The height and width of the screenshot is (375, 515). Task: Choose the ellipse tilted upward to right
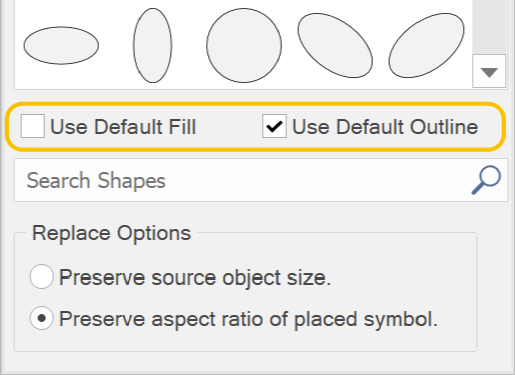426,45
